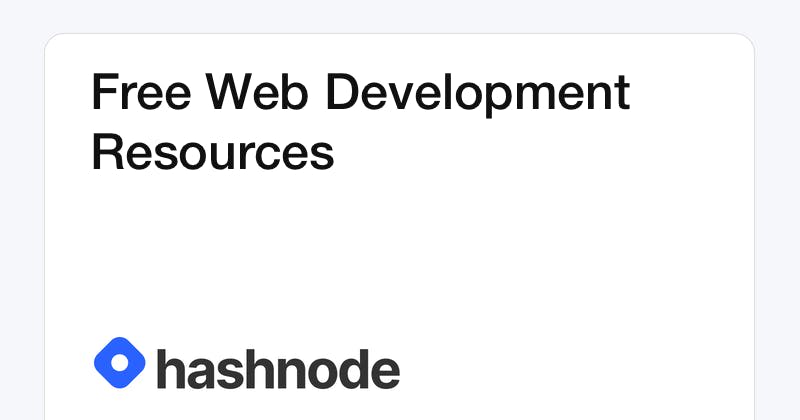
Task: Click the blue Hashnode diamond logo icon
Action: click(119, 362)
